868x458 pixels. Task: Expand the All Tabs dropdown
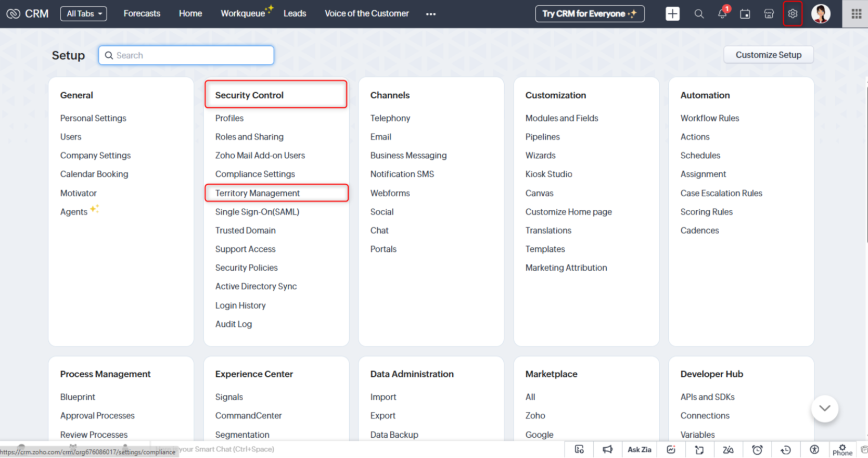(x=84, y=14)
